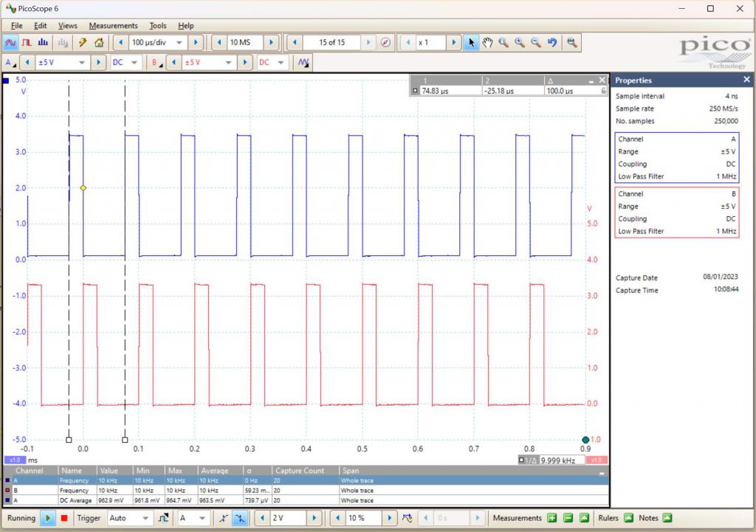Viewport: 756px width, 532px height.
Task: Close the Properties panel
Action: (x=746, y=80)
